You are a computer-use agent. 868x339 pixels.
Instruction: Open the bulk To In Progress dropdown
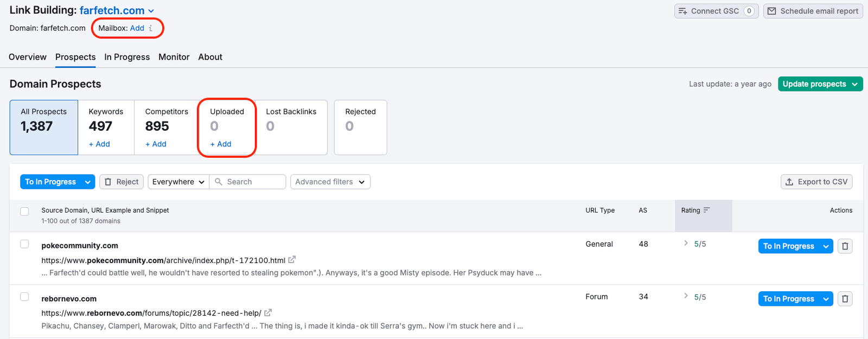pyautogui.click(x=87, y=182)
